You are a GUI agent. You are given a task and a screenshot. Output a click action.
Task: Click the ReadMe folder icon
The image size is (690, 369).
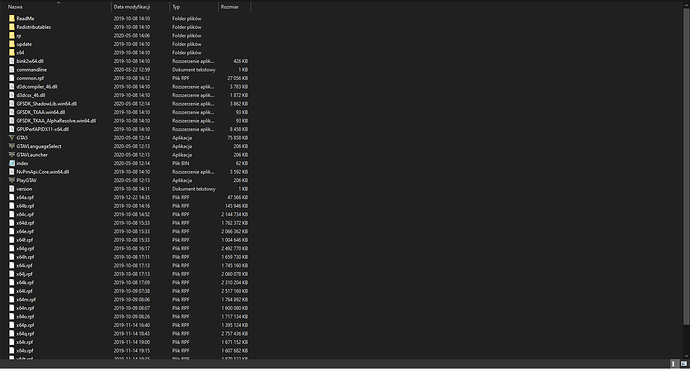pyautogui.click(x=12, y=18)
